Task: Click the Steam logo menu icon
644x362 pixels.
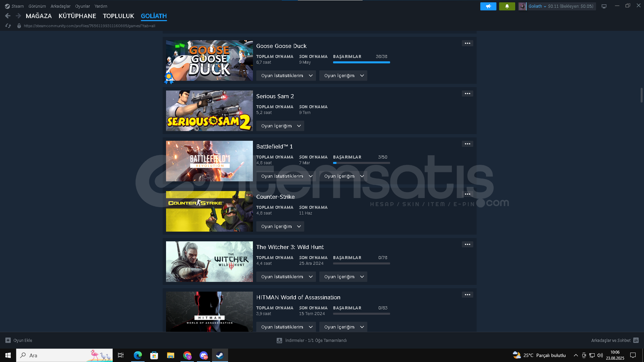Action: tap(7, 6)
